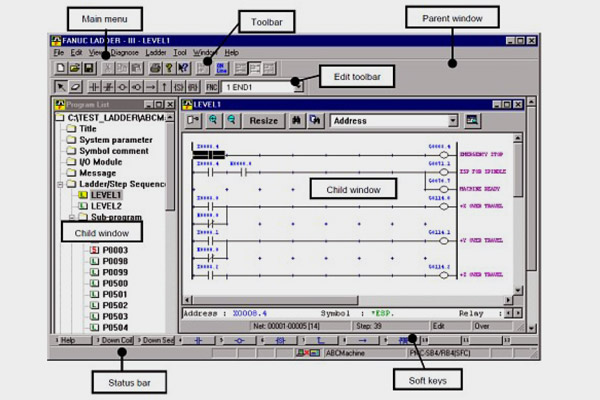
Task: Click the zoom in magnifier in LEVEL1 window
Action: pos(213,120)
